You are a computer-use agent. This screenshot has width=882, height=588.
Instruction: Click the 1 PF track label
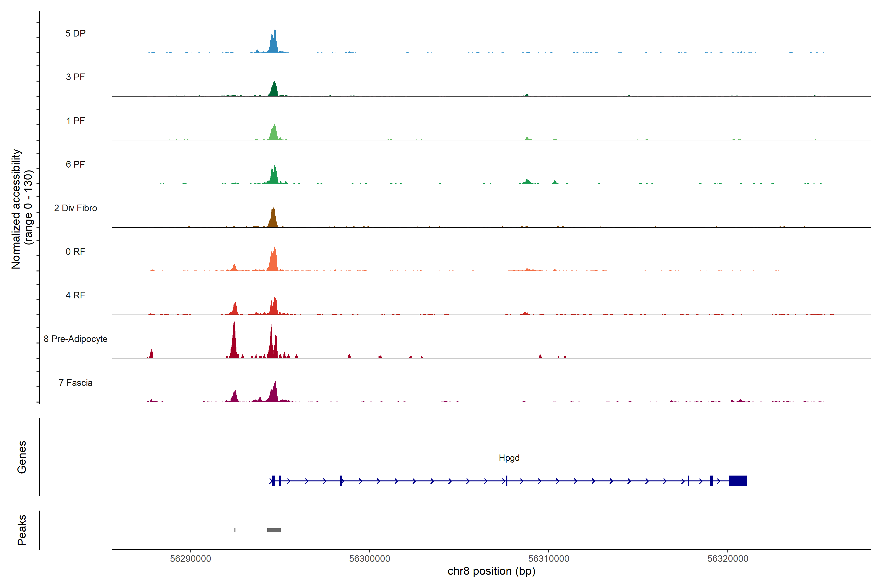75,121
